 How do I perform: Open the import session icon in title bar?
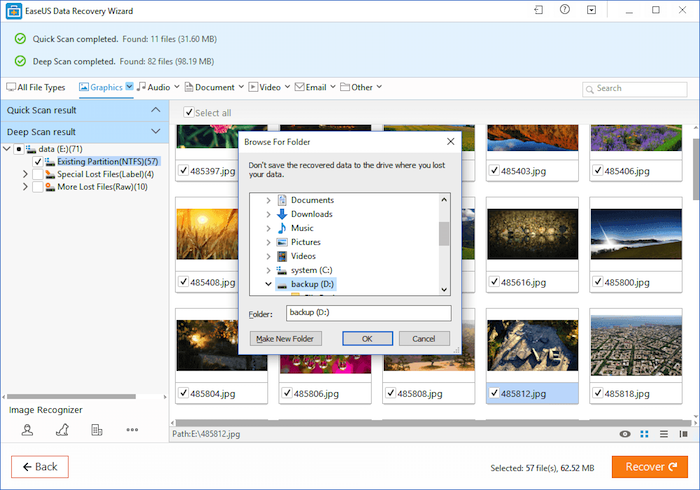(539, 10)
